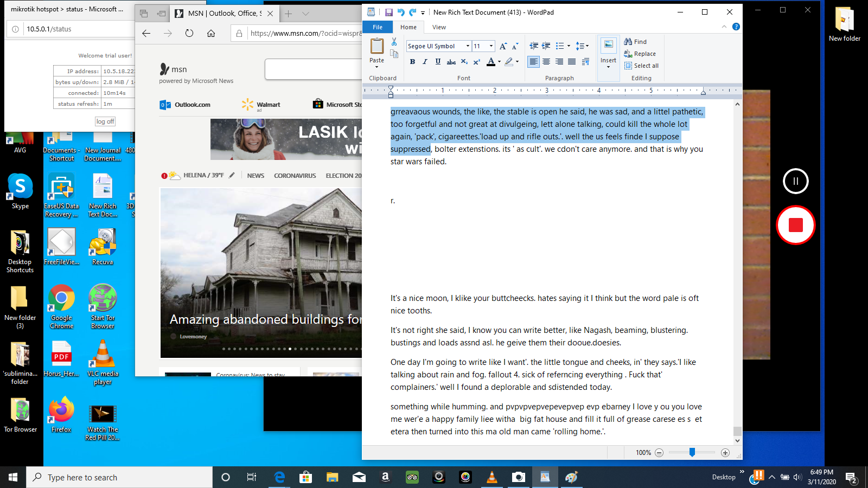The height and width of the screenshot is (488, 868).
Task: Click the MSN search input box
Action: (x=314, y=69)
